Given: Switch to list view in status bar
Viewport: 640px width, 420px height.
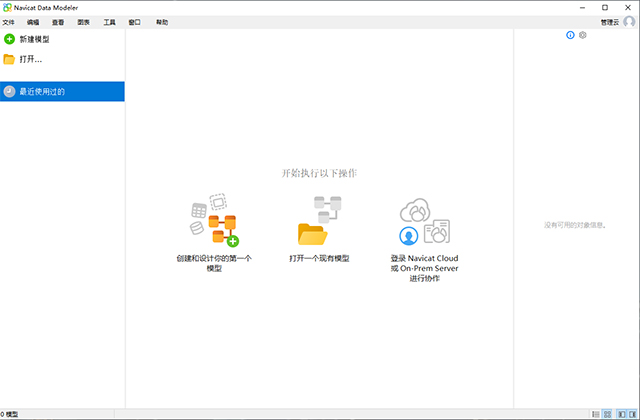Looking at the screenshot, I should (596, 414).
